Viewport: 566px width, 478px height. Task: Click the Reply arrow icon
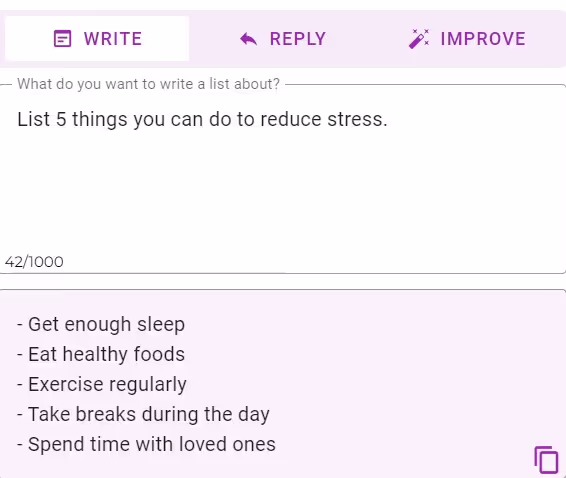[248, 39]
